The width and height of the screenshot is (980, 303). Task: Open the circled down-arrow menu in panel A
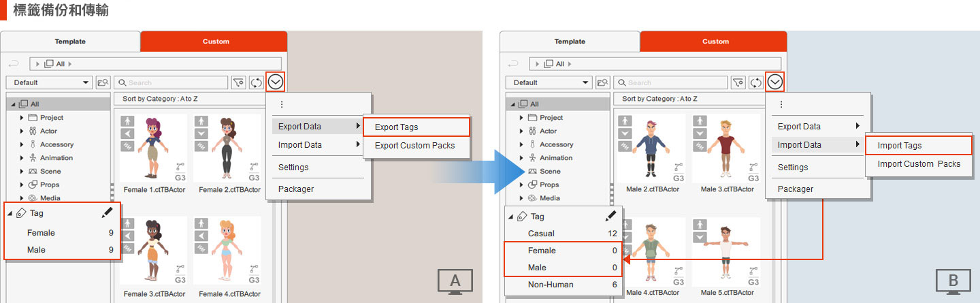(x=276, y=82)
